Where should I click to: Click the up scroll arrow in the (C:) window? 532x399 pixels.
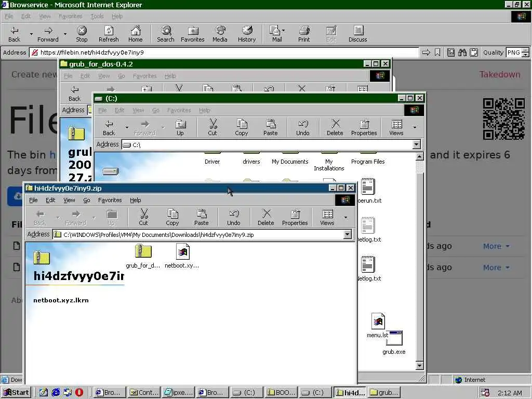pyautogui.click(x=419, y=156)
